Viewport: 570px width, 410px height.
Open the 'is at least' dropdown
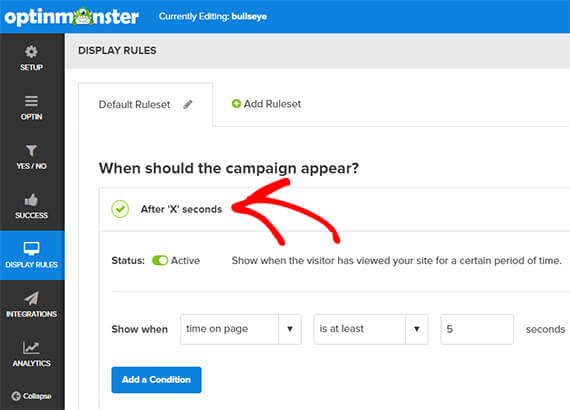pos(371,329)
